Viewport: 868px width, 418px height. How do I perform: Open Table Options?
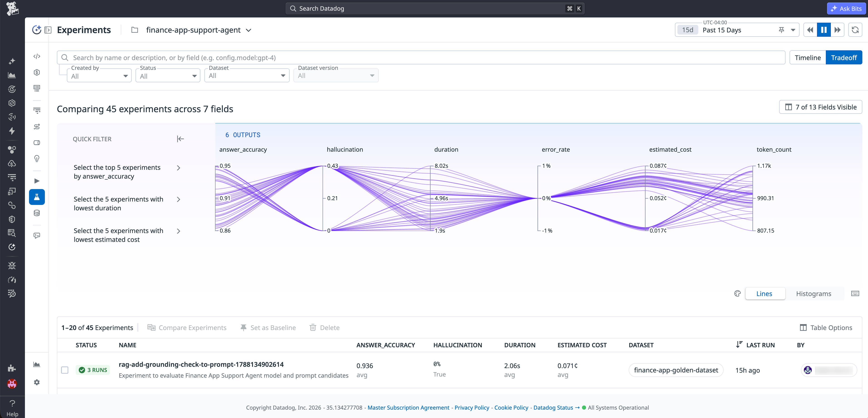pos(826,328)
